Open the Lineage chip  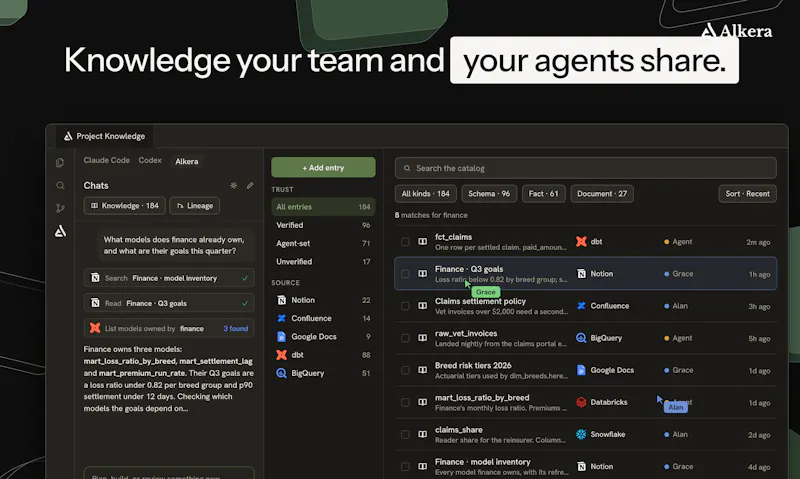coord(194,206)
